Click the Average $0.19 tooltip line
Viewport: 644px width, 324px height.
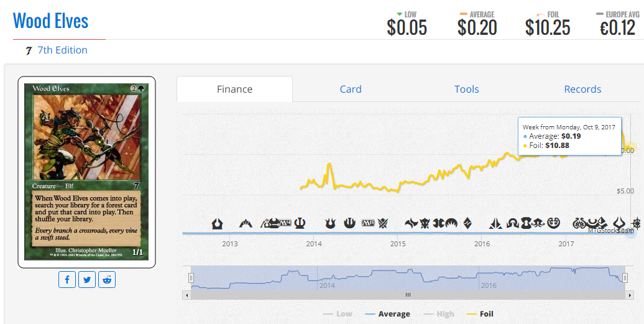click(552, 136)
